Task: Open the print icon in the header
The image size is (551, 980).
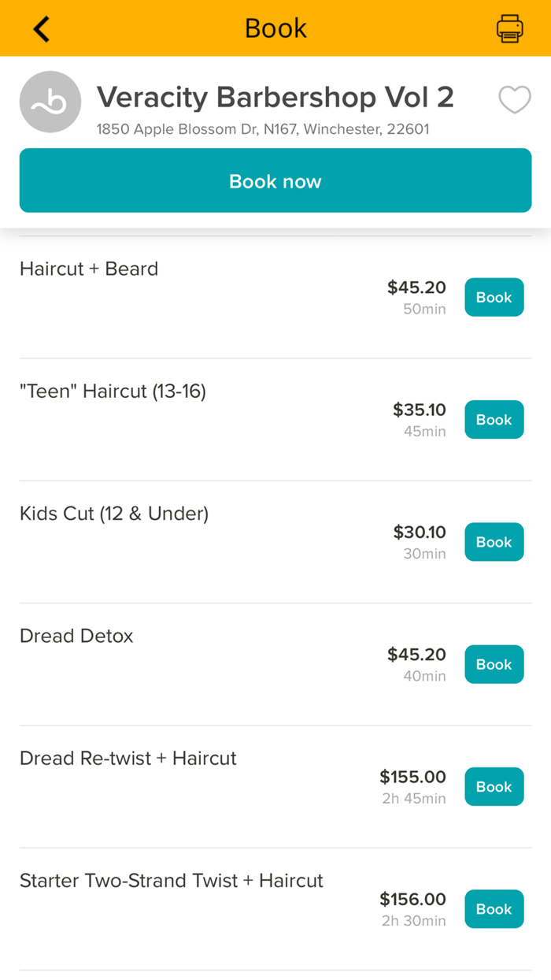Action: coord(510,28)
